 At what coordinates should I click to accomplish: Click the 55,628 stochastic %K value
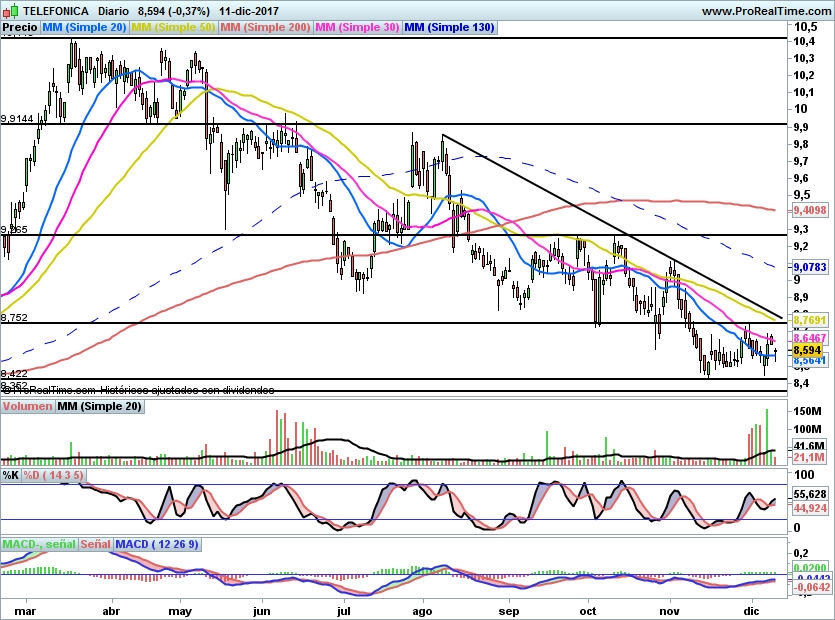(x=810, y=494)
